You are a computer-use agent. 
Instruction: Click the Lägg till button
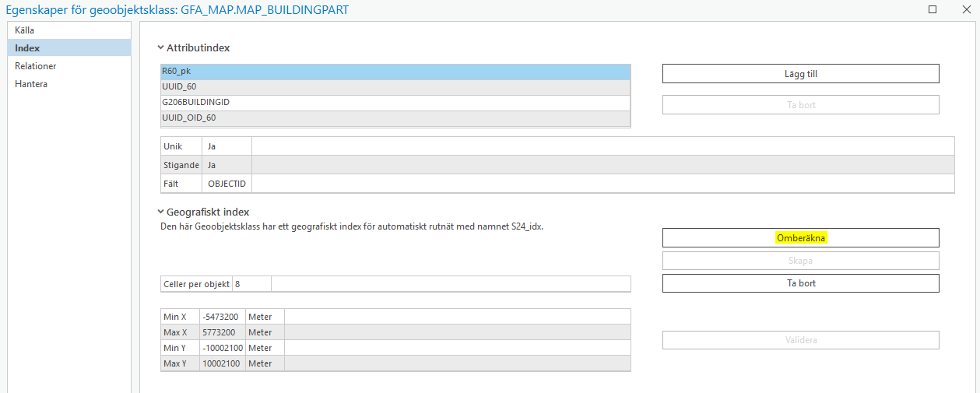(x=800, y=74)
